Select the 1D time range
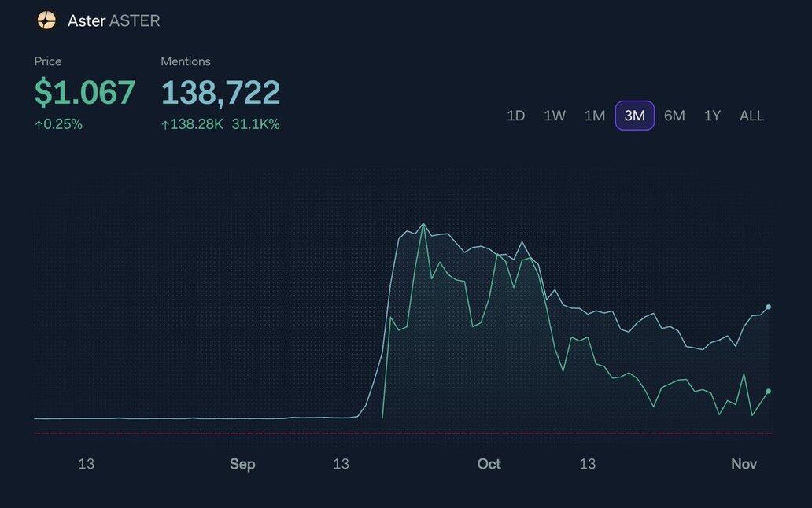The width and height of the screenshot is (812, 508). [515, 116]
